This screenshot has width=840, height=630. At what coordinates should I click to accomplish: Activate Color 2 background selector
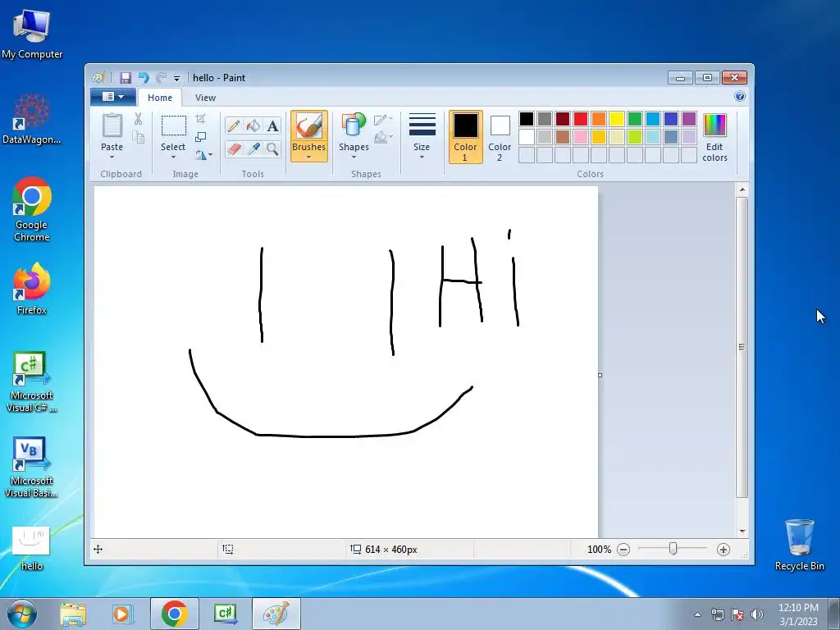point(500,137)
